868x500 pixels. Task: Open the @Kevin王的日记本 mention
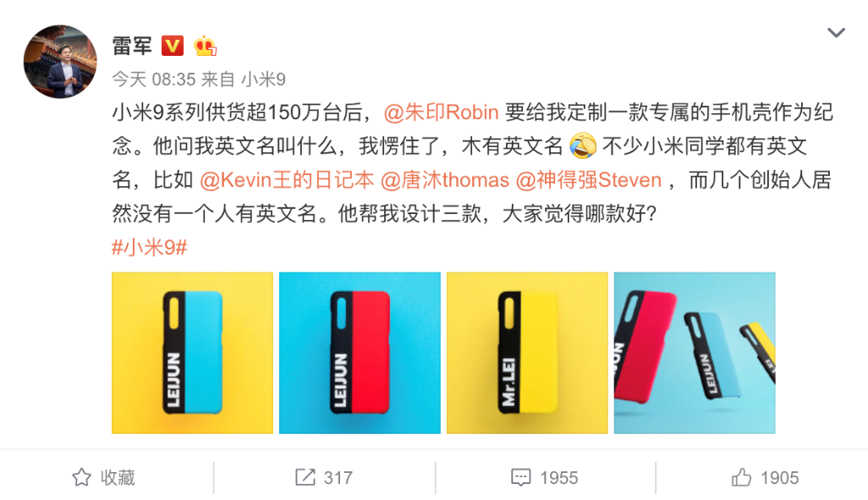287,180
